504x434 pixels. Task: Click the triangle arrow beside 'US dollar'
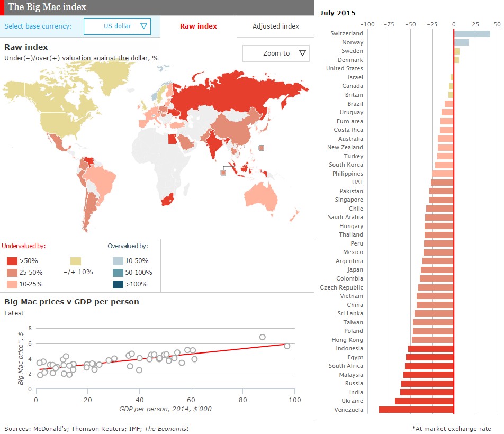click(143, 26)
